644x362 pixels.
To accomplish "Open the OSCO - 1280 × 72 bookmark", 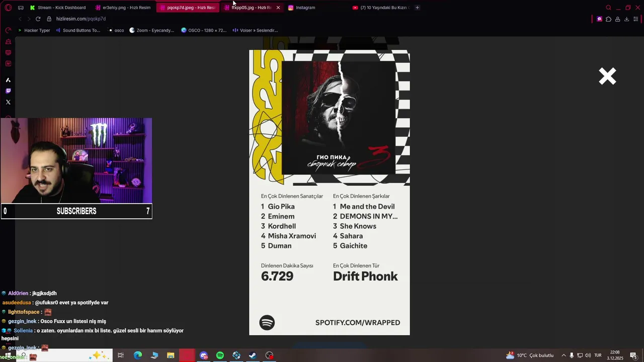I will click(x=204, y=30).
